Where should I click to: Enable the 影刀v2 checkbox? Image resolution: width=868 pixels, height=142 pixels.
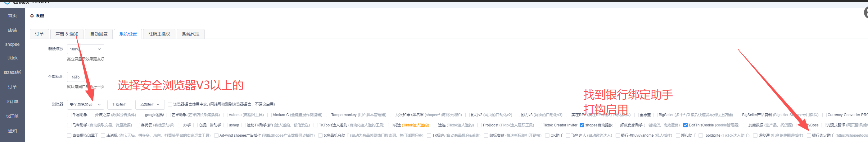click(468, 115)
